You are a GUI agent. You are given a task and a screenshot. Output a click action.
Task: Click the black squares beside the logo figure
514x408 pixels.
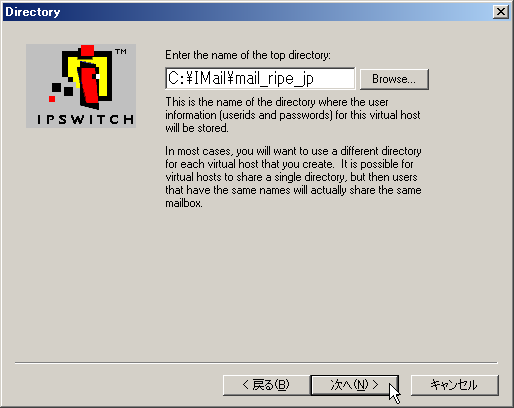click(62, 89)
